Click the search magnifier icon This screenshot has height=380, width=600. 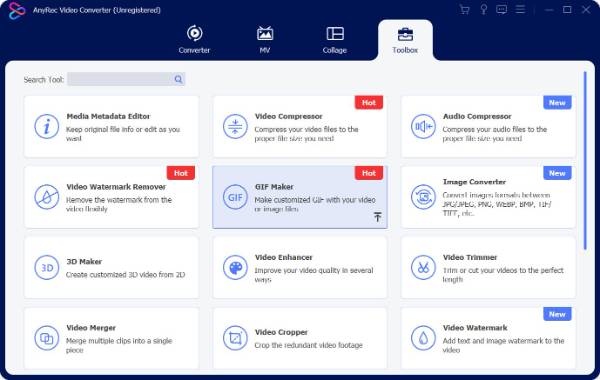coord(178,79)
